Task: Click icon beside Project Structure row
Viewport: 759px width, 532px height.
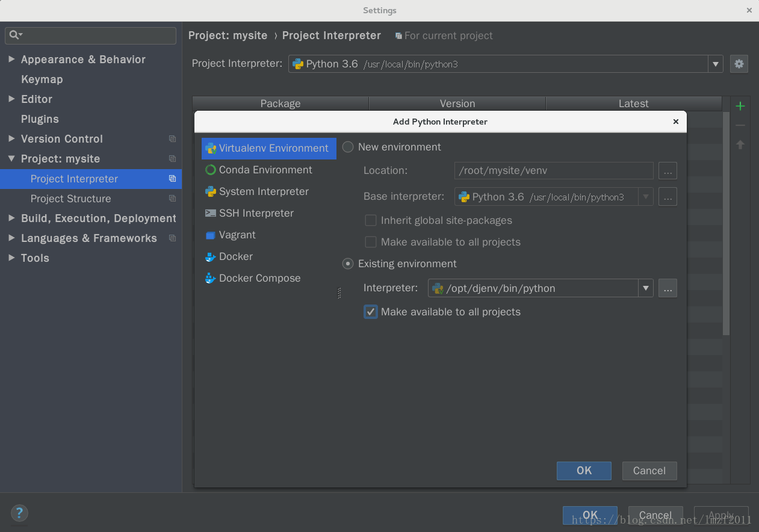Action: point(172,199)
